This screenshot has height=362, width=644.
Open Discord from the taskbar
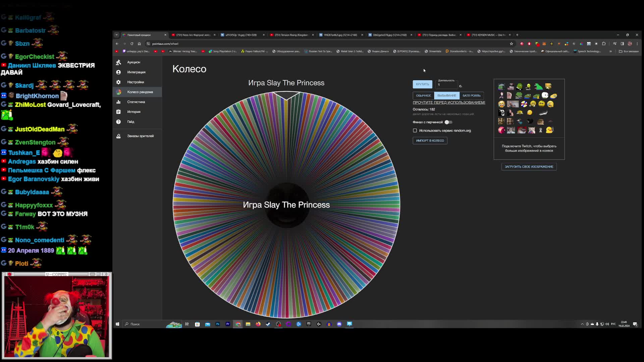339,324
